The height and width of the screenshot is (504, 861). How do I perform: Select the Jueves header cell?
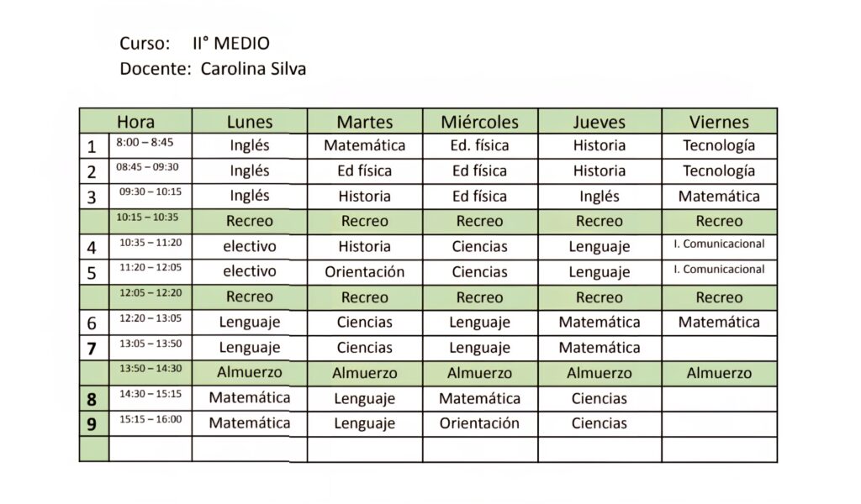[600, 121]
